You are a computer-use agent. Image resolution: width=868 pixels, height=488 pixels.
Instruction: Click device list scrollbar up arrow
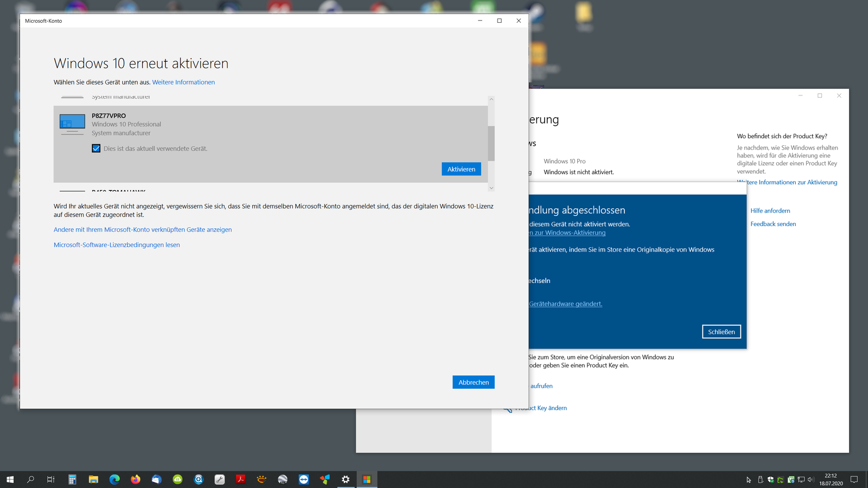tap(491, 99)
